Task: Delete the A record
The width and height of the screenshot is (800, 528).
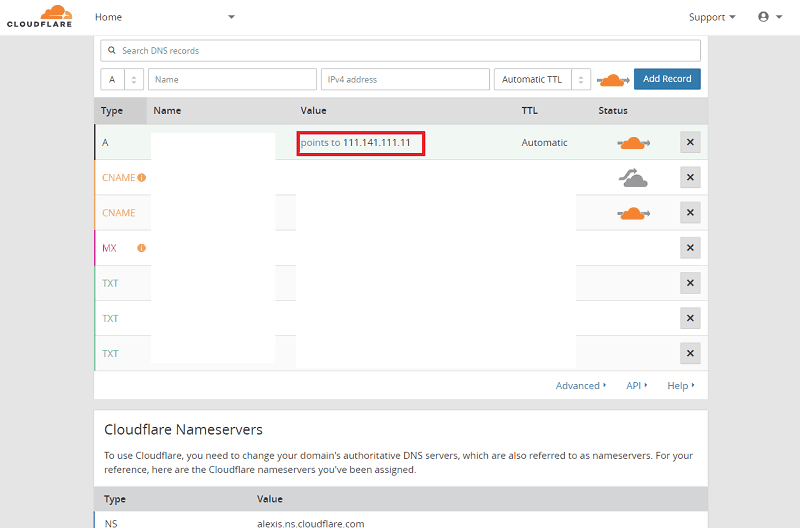Action: pyautogui.click(x=690, y=142)
